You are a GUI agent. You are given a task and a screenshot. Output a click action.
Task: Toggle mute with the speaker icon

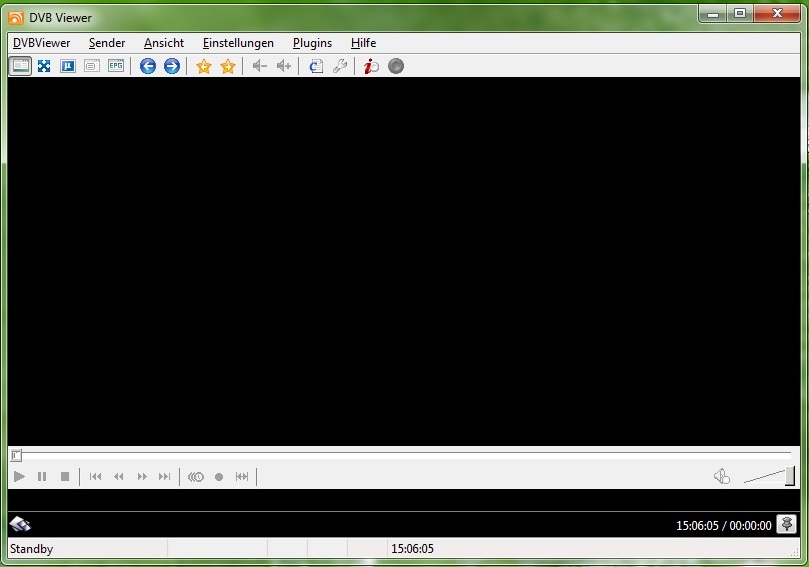click(x=722, y=477)
